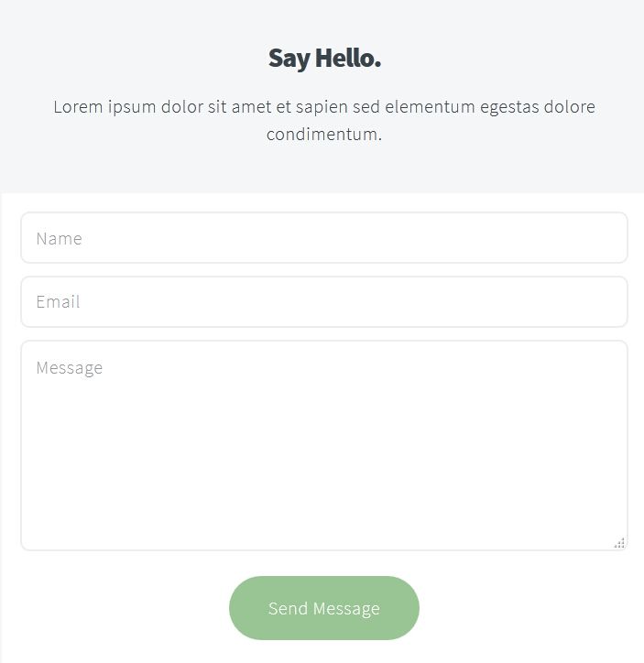Click the "Say Hello." heading
Image resolution: width=644 pixels, height=663 pixels.
(324, 59)
